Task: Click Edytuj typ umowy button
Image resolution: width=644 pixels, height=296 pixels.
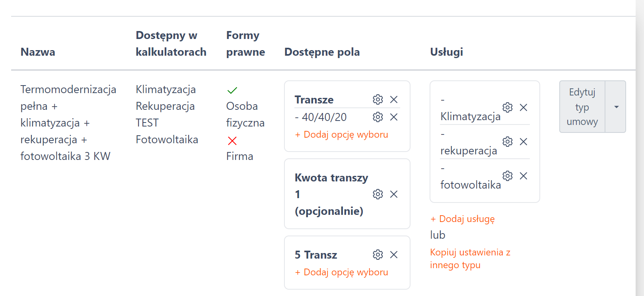Action: (582, 107)
